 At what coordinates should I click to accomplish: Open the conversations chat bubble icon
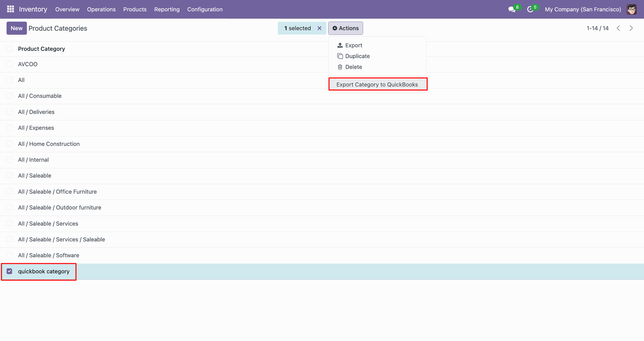tap(512, 9)
